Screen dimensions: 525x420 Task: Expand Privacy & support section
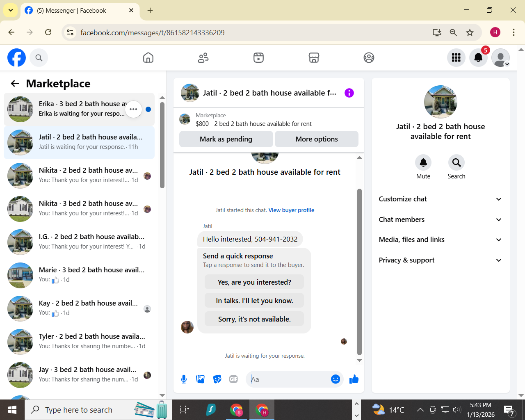(441, 260)
